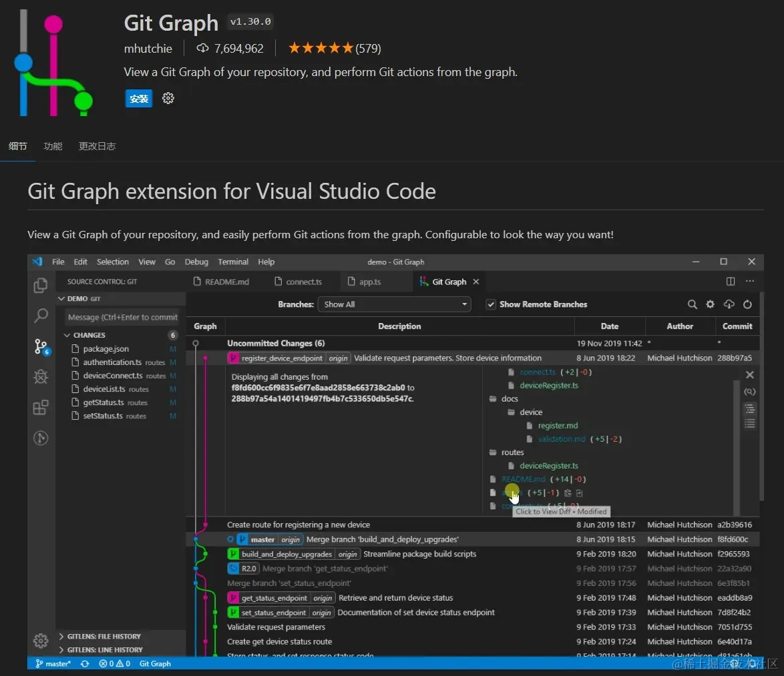The width and height of the screenshot is (784, 676).
Task: Click the blue install button
Action: click(x=138, y=98)
